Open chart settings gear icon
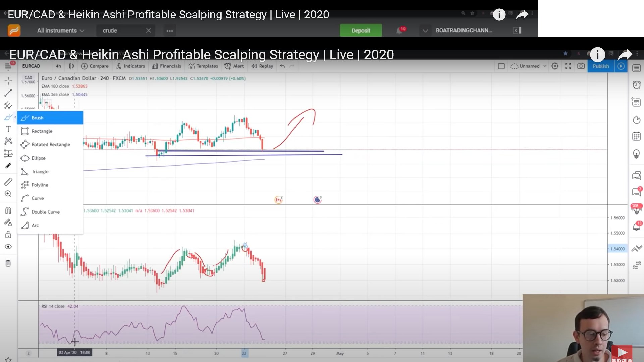The width and height of the screenshot is (644, 362). point(555,66)
